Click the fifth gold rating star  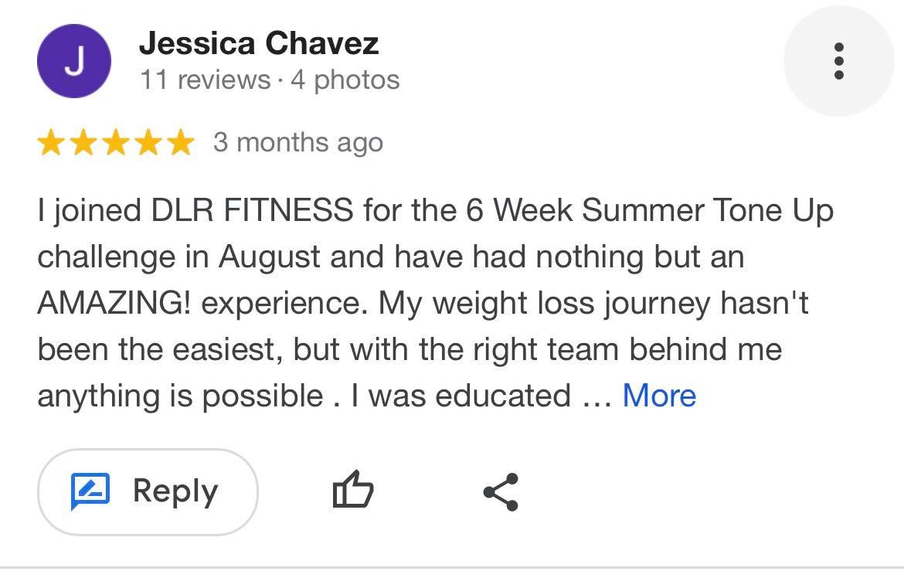click(180, 143)
